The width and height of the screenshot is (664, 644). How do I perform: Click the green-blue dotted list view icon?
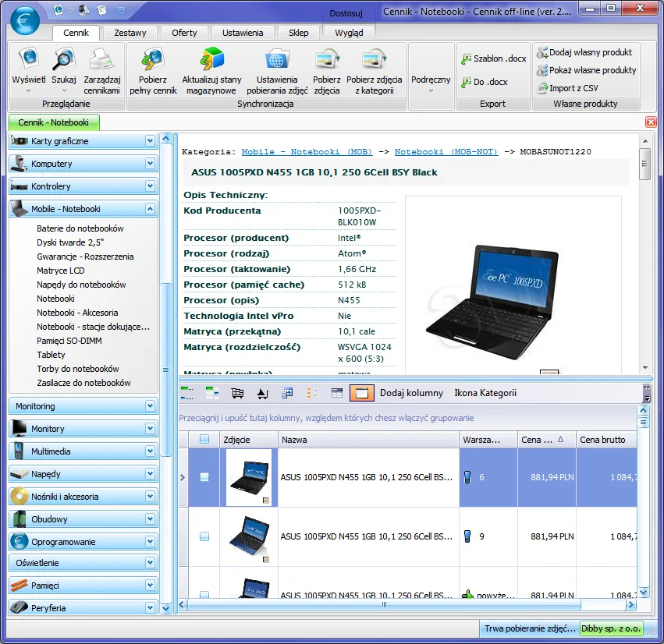[x=186, y=393]
